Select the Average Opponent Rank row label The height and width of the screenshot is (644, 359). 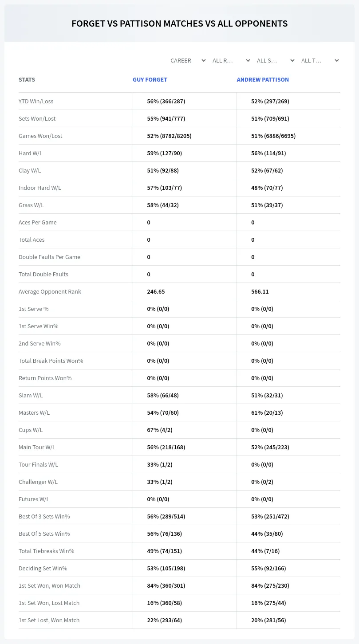50,291
